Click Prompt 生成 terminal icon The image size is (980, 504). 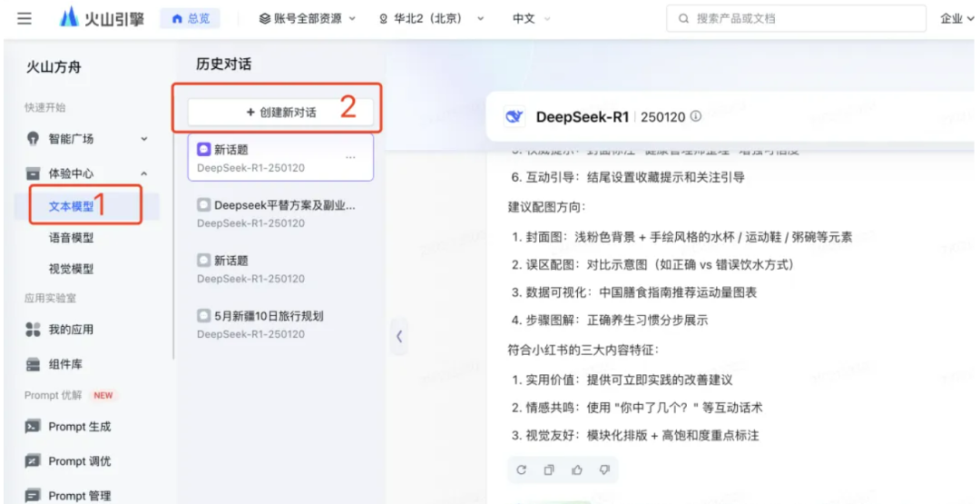(x=33, y=427)
